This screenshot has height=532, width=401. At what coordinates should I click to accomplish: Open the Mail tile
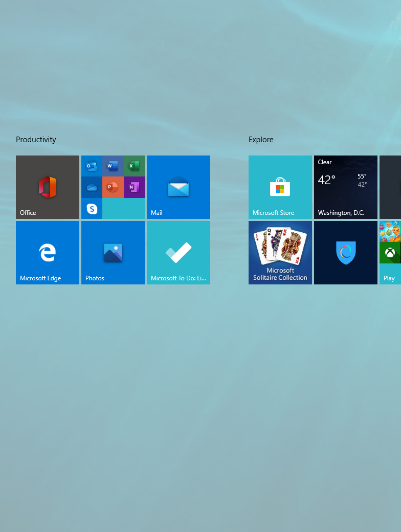(x=179, y=187)
